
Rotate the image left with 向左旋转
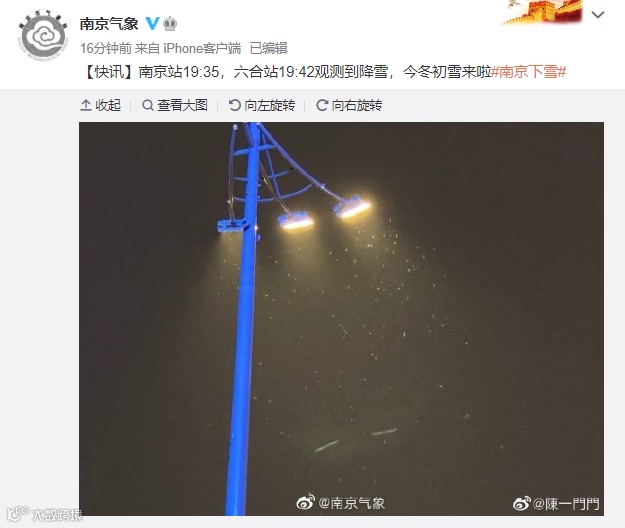[262, 105]
